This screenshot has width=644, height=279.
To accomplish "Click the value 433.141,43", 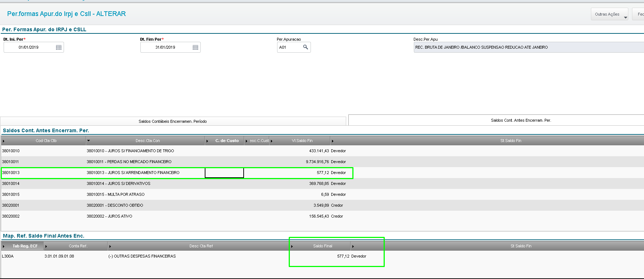I will 319,151.
